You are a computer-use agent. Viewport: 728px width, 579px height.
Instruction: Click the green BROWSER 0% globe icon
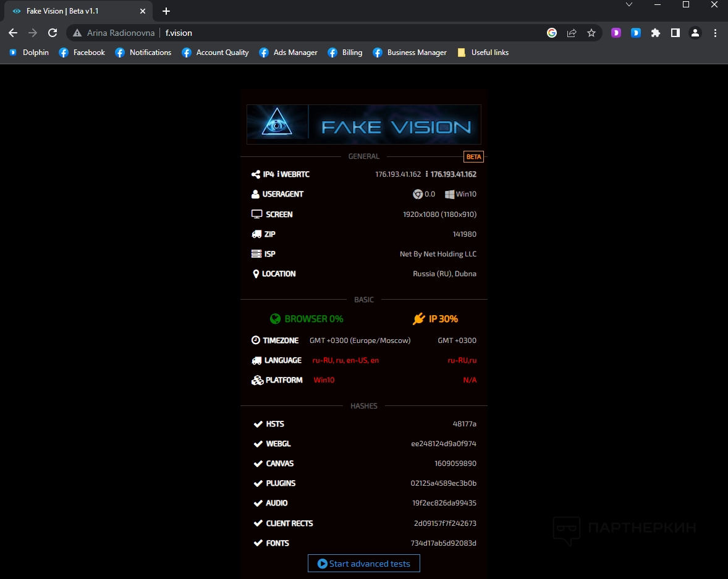tap(276, 318)
